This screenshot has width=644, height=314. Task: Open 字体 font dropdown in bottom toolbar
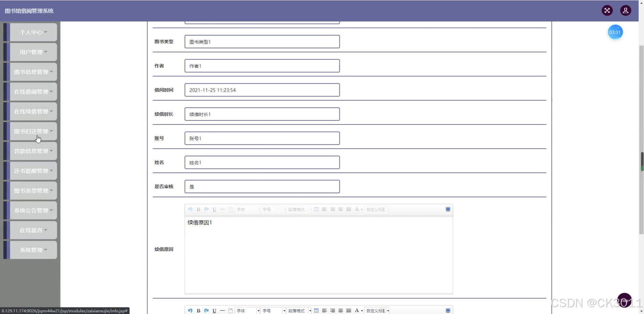click(247, 311)
